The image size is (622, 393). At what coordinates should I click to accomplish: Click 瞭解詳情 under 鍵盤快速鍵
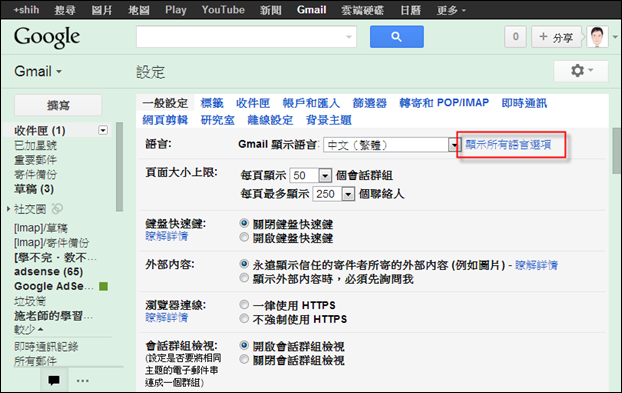coord(167,236)
